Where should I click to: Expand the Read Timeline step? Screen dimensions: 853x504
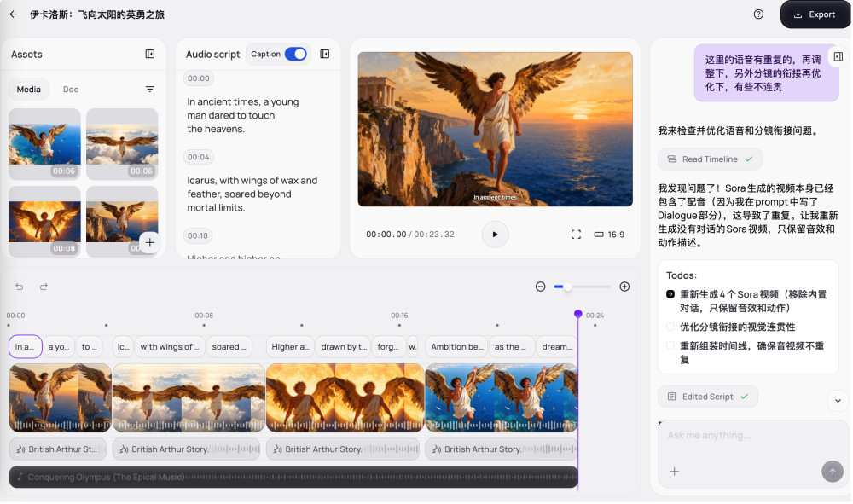[x=710, y=159]
